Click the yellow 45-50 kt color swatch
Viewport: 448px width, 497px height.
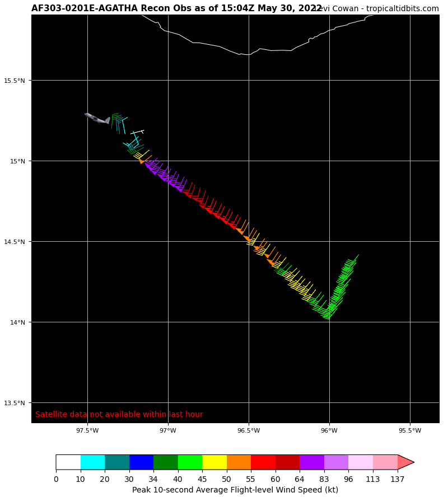(x=214, y=462)
